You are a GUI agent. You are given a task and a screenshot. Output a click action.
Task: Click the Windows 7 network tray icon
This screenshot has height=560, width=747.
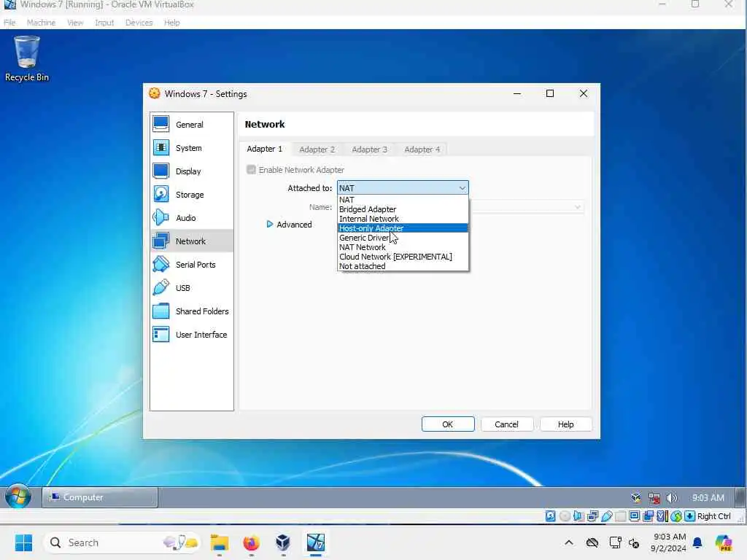click(x=654, y=498)
